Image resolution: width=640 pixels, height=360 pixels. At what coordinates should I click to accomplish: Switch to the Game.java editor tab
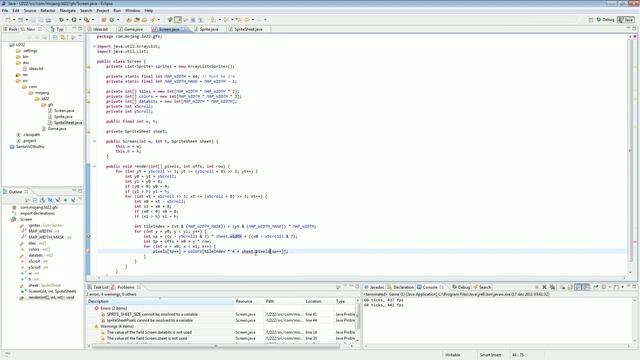[x=131, y=29]
